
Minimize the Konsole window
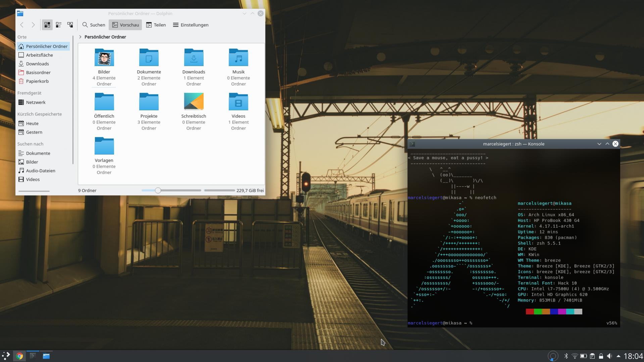pos(599,144)
